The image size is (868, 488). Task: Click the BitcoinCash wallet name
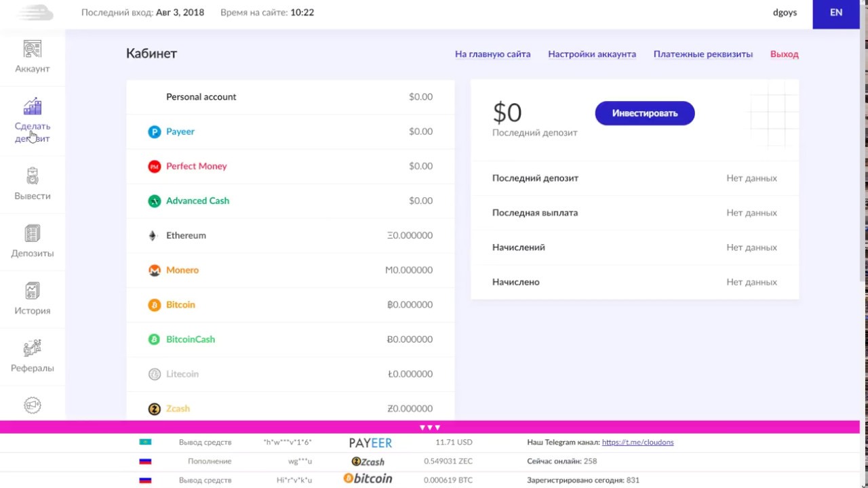[191, 339]
